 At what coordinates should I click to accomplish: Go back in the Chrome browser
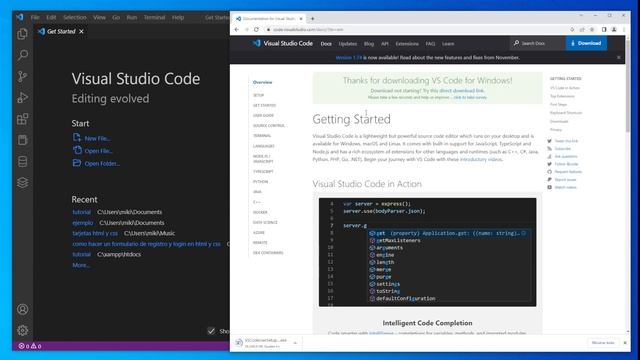click(237, 29)
